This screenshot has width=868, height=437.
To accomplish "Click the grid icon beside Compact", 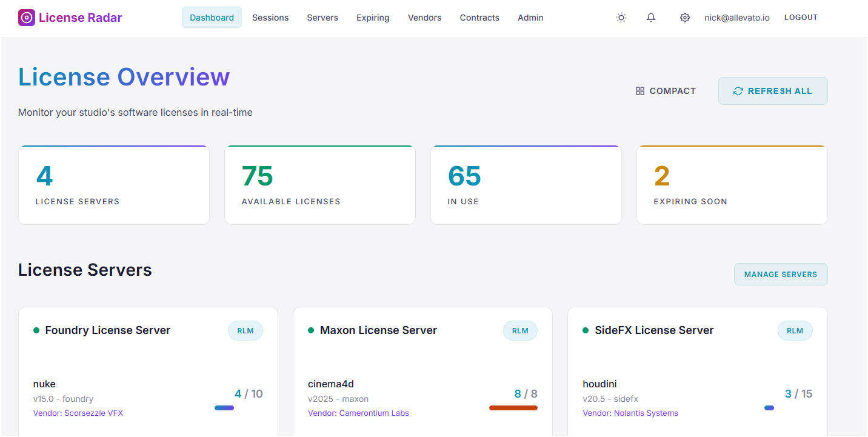I will [639, 91].
